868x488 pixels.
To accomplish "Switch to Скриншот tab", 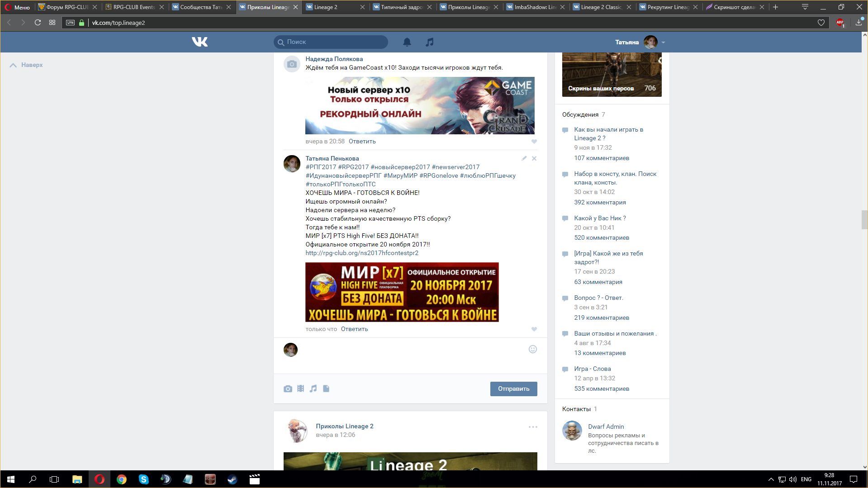I will (x=735, y=7).
